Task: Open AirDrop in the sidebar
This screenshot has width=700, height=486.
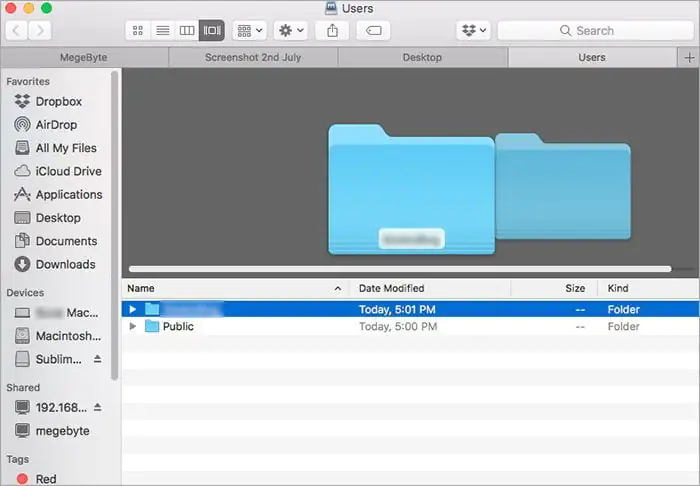Action: (56, 125)
